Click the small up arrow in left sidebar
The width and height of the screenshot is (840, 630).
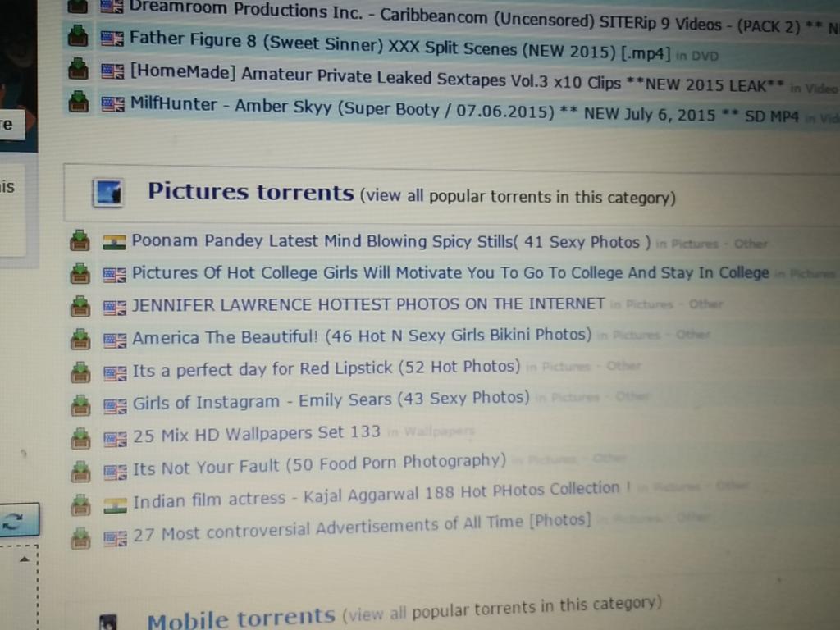pos(24,559)
